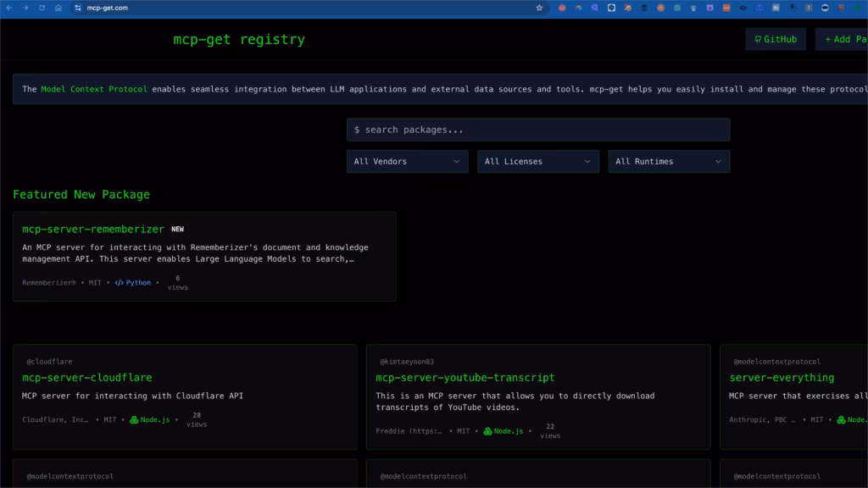Click the Node.js icon on server-everything card
This screenshot has height=488, width=868.
click(842, 420)
